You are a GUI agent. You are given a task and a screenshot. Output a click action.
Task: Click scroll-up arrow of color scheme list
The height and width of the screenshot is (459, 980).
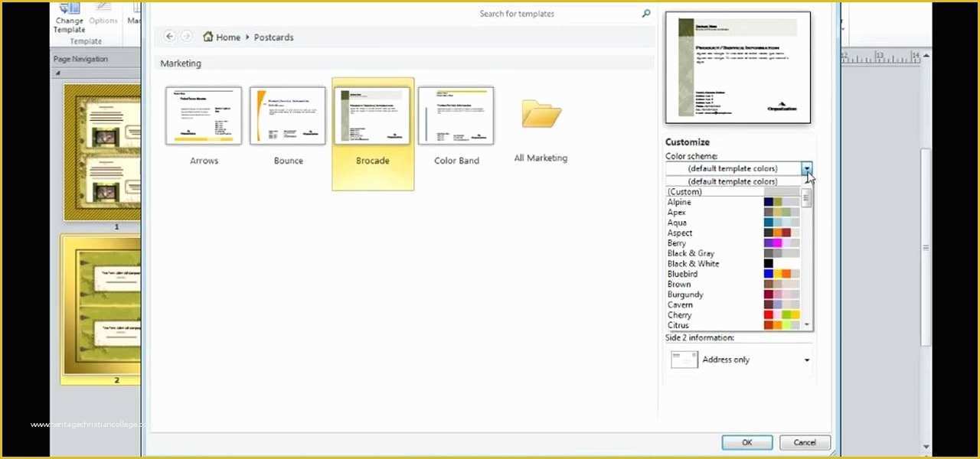[806, 181]
